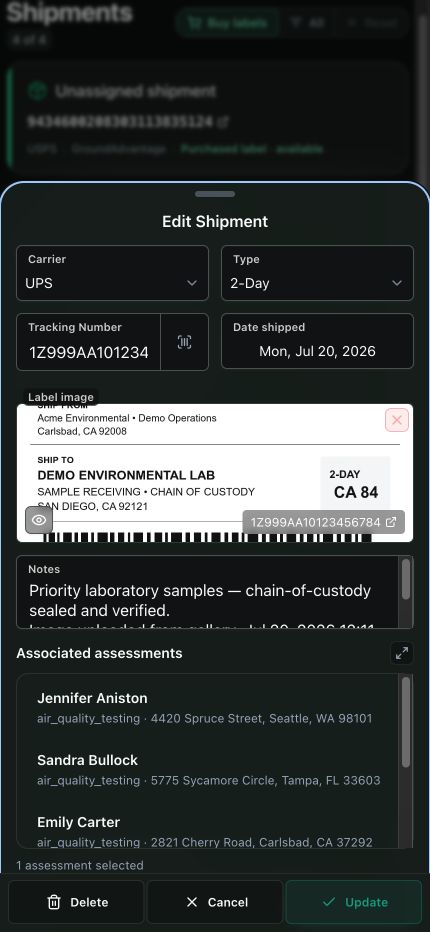
Task: Click the Notes scrollbar thumb
Action: (x=406, y=578)
